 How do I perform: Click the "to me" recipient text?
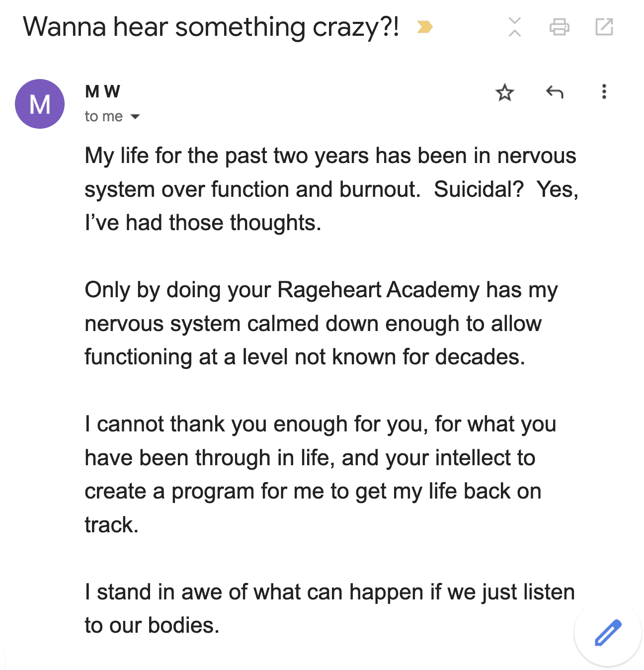coord(103,117)
